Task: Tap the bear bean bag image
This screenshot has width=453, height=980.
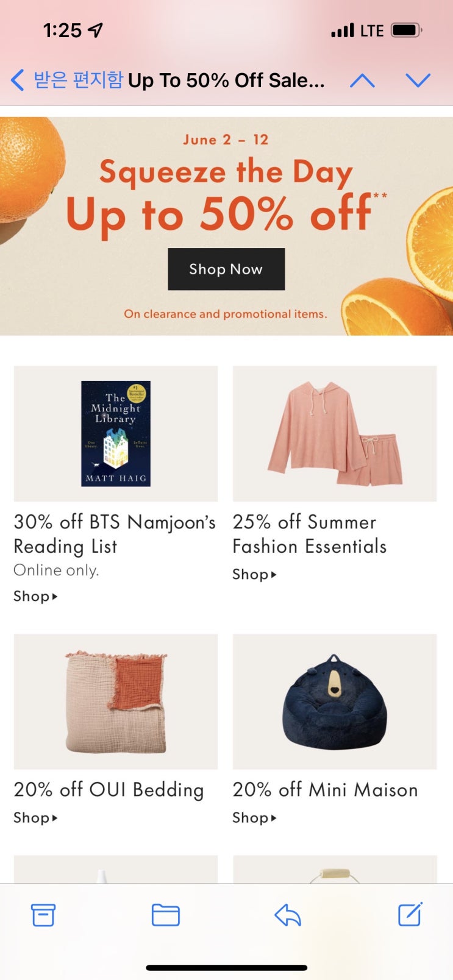Action: (x=335, y=701)
